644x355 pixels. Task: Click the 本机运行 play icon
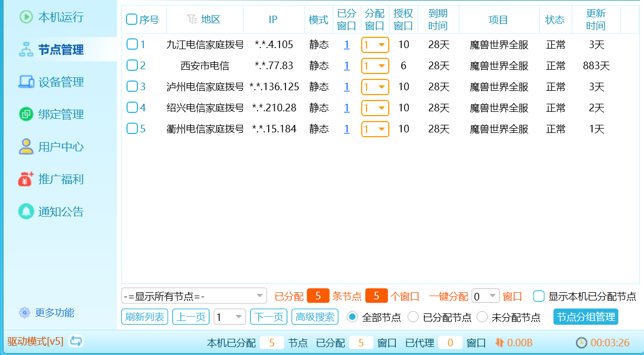pyautogui.click(x=26, y=17)
